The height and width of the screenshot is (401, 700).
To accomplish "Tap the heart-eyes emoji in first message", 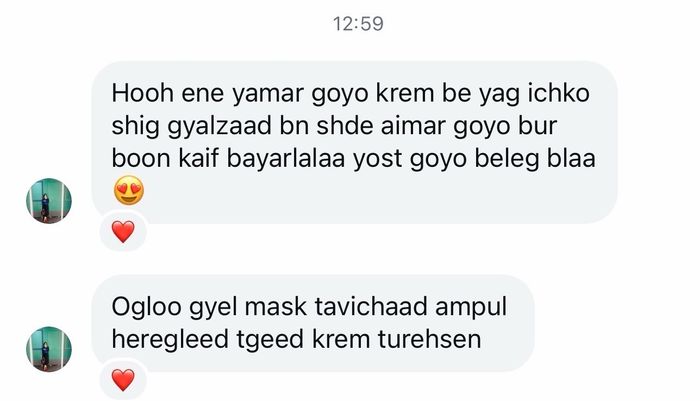I will click(x=129, y=190).
